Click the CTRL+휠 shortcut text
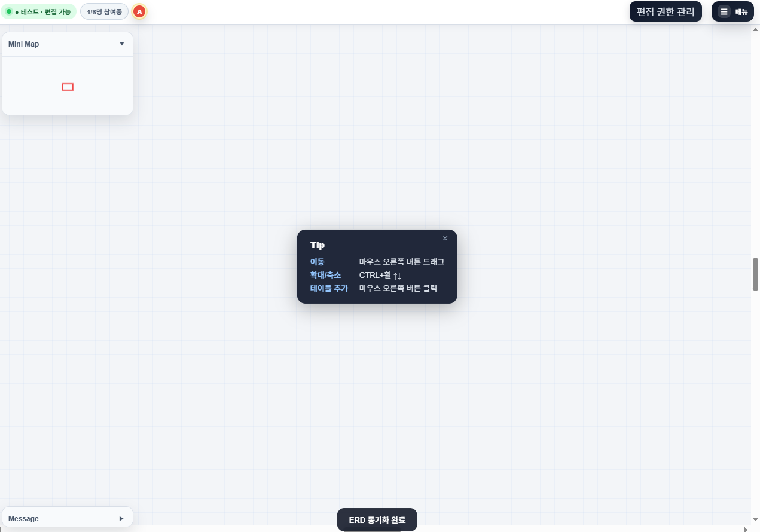This screenshot has width=760, height=532. coord(380,275)
